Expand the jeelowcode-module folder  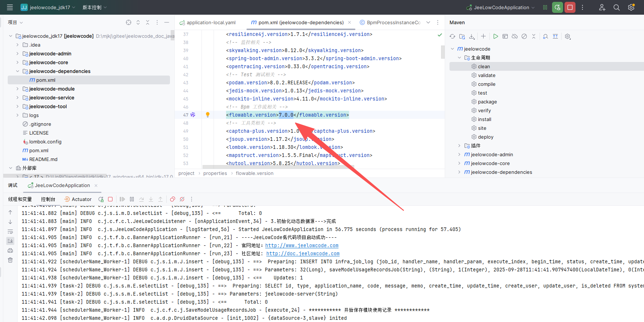[18, 89]
